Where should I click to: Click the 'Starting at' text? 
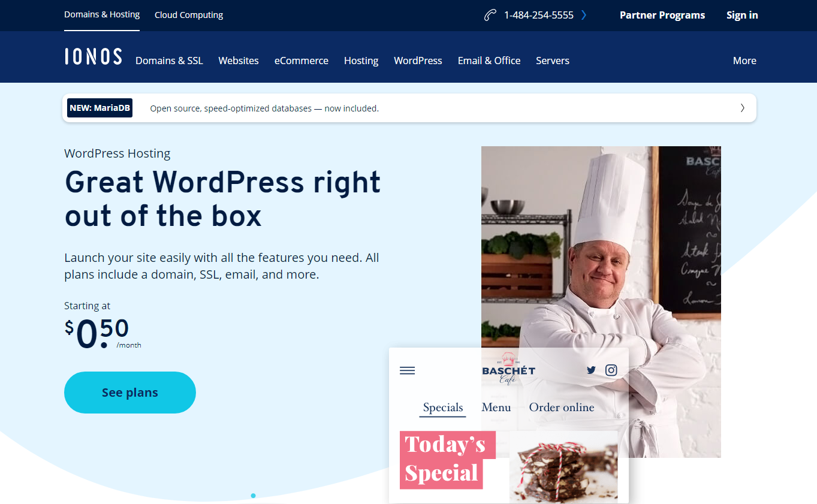pyautogui.click(x=88, y=306)
